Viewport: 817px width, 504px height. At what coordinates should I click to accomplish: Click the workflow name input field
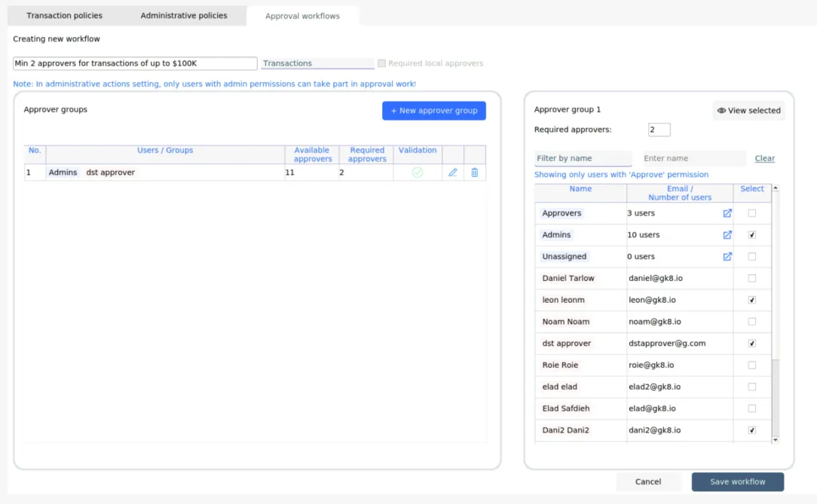pyautogui.click(x=135, y=63)
